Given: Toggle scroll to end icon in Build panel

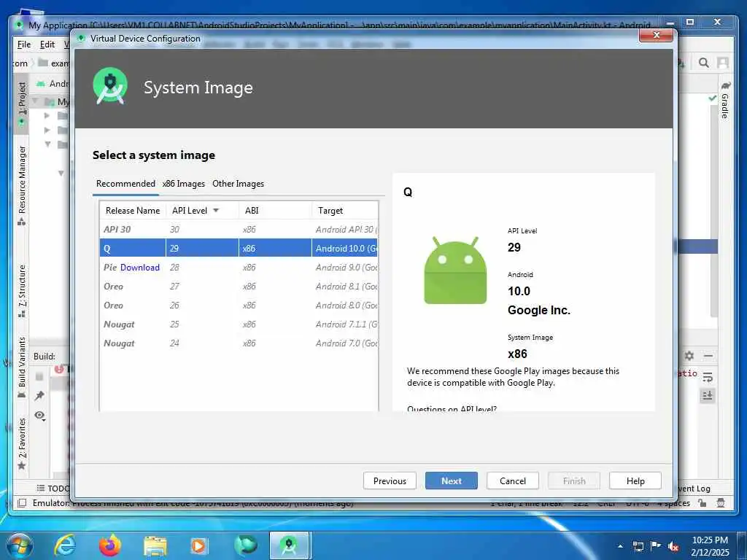Looking at the screenshot, I should coord(708,396).
